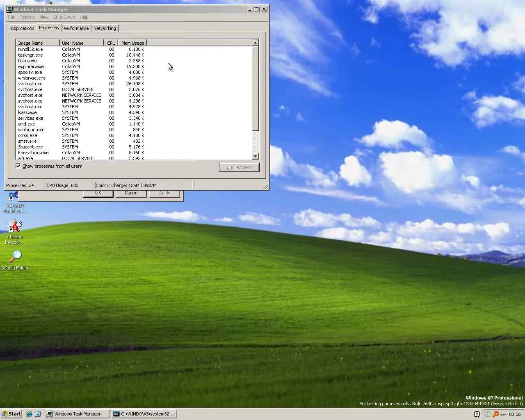Open the File menu
Screen dimensions: 525x420
[11, 17]
